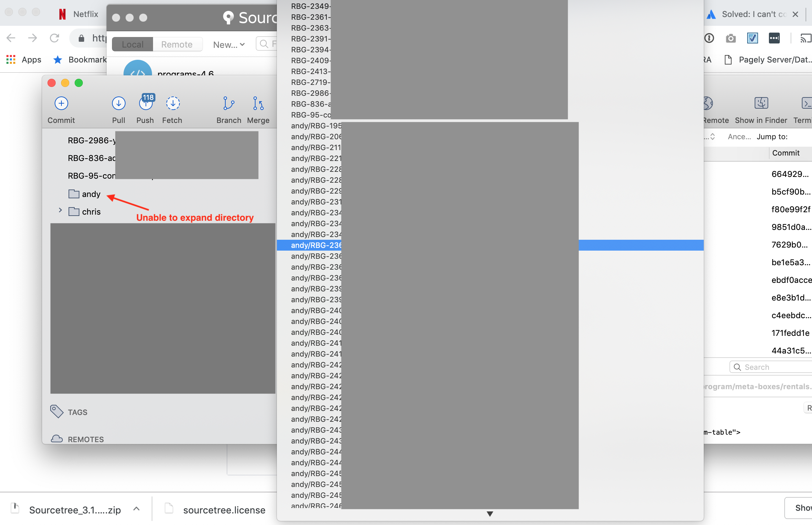Click the Merge toolbar icon

[258, 103]
